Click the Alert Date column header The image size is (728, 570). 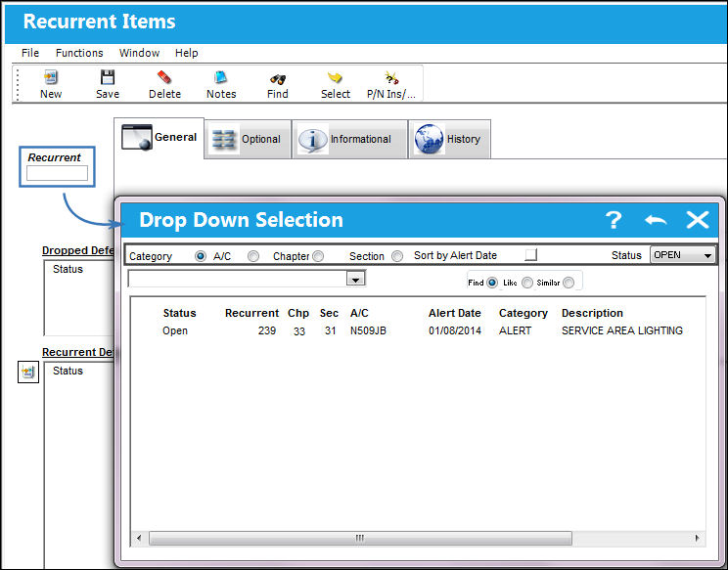click(x=455, y=313)
